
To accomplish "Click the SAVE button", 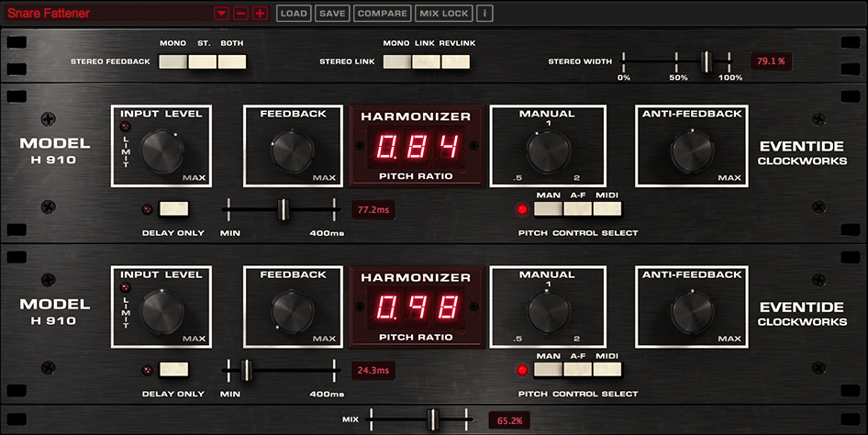I will click(332, 13).
